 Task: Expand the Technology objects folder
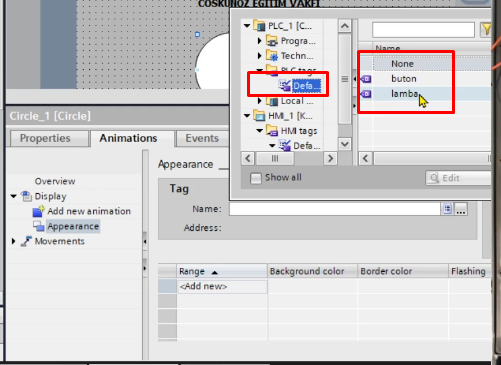pyautogui.click(x=259, y=56)
